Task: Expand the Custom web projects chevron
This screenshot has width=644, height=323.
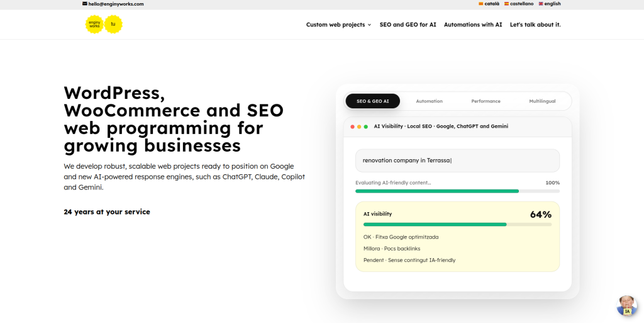Action: 369,25
